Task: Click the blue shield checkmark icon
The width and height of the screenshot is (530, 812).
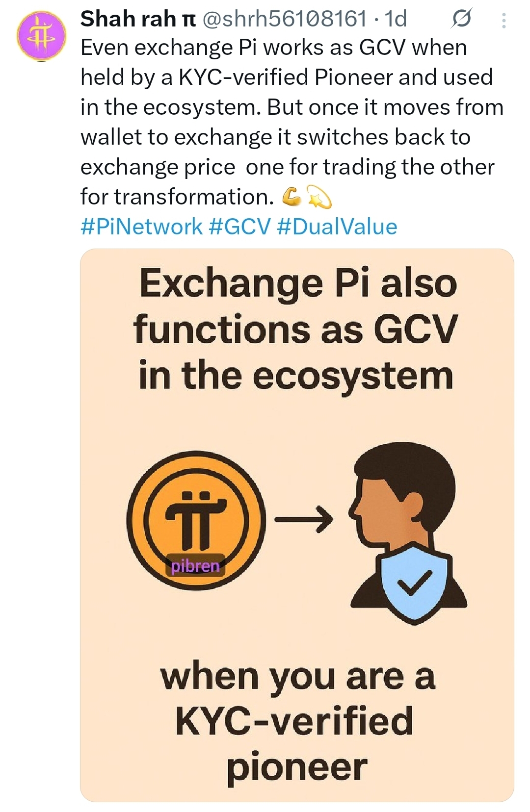Action: point(414,586)
